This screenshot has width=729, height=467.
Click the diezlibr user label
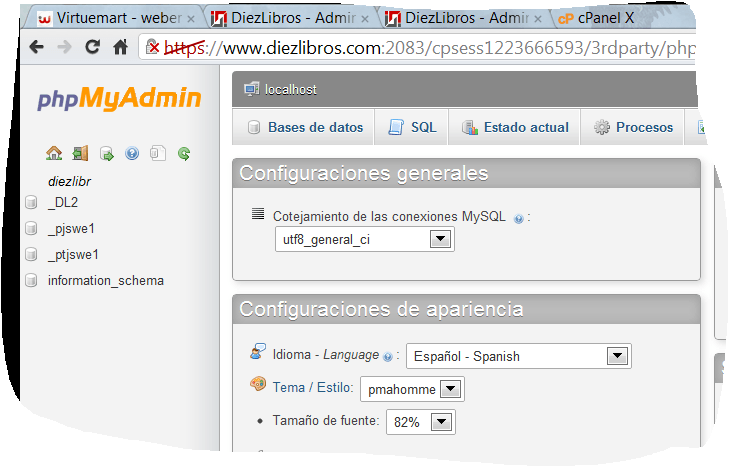pos(69,181)
